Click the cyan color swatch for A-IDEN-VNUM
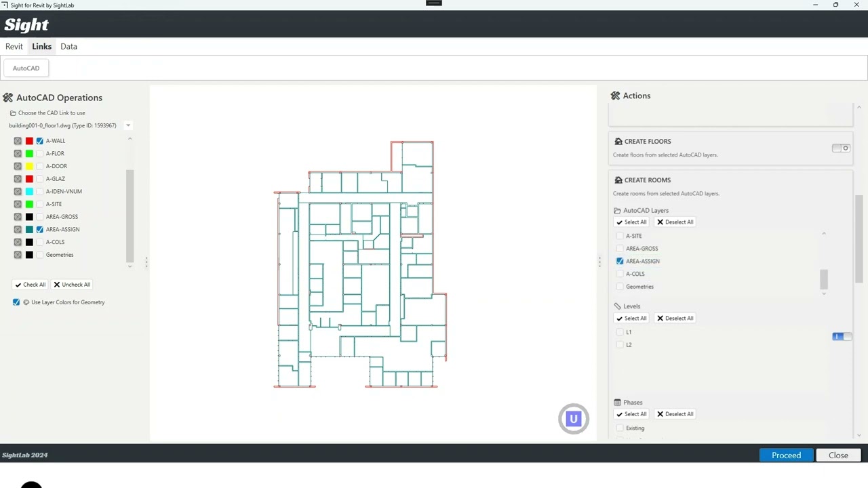The image size is (868, 488). point(29,192)
